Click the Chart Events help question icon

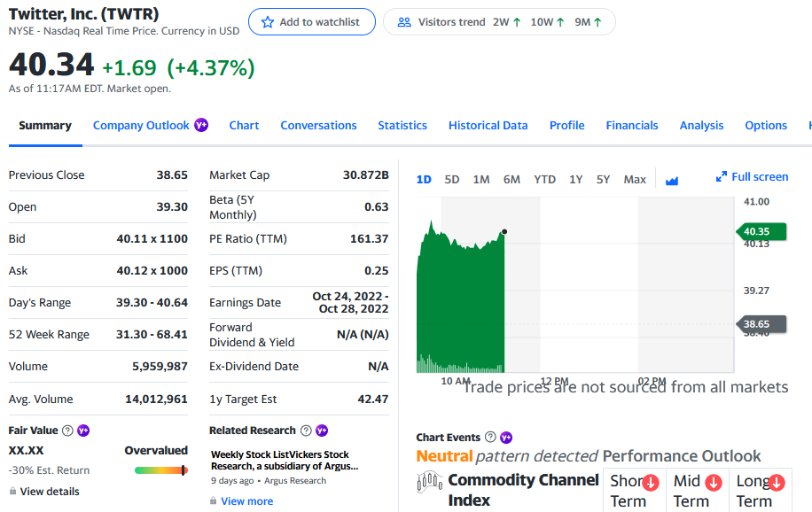point(490,437)
